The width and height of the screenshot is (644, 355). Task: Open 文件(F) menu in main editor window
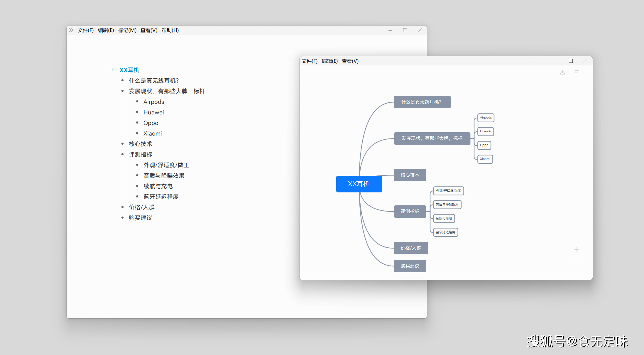(x=86, y=30)
